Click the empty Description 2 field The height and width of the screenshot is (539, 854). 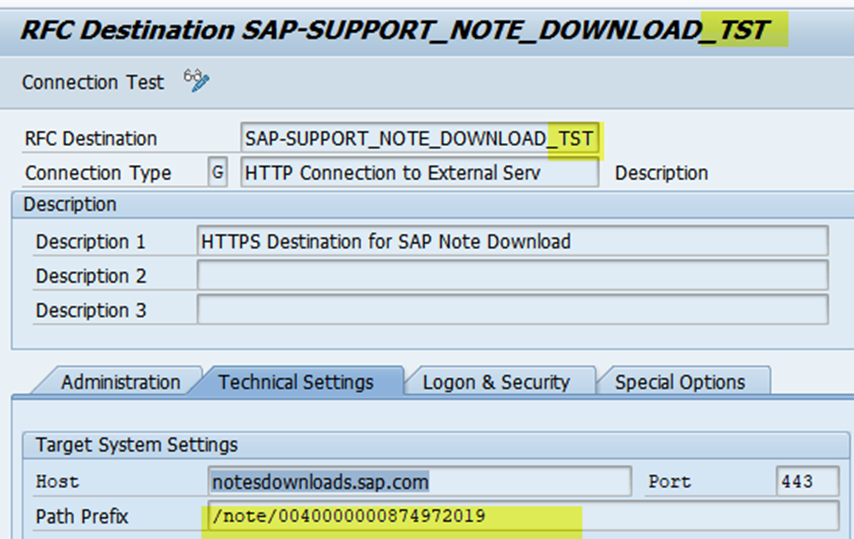pyautogui.click(x=513, y=275)
